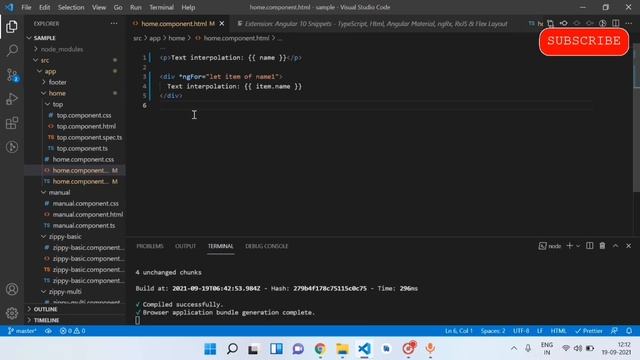This screenshot has width=640, height=360.
Task: Open the Extensions view
Action: [12, 123]
